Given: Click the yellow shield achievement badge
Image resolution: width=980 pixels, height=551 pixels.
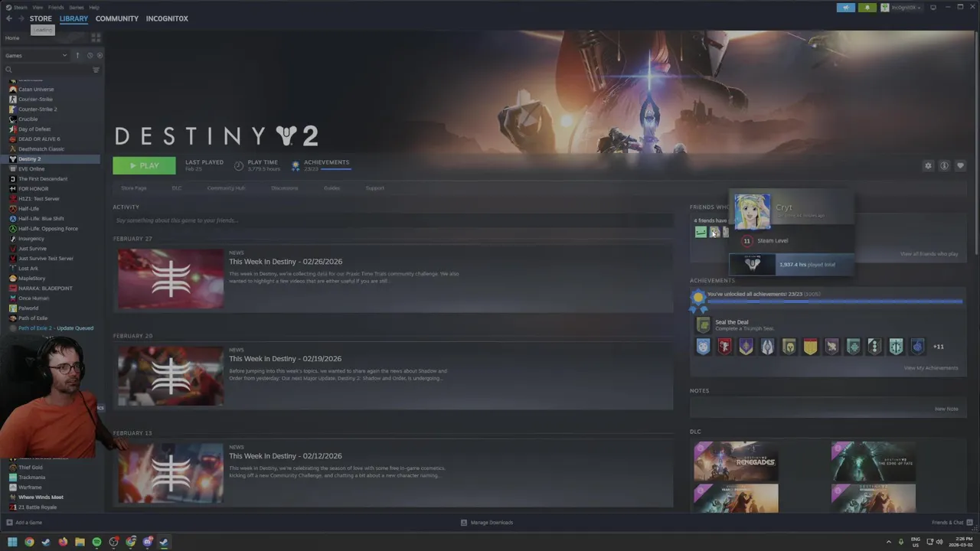Looking at the screenshot, I should point(810,347).
